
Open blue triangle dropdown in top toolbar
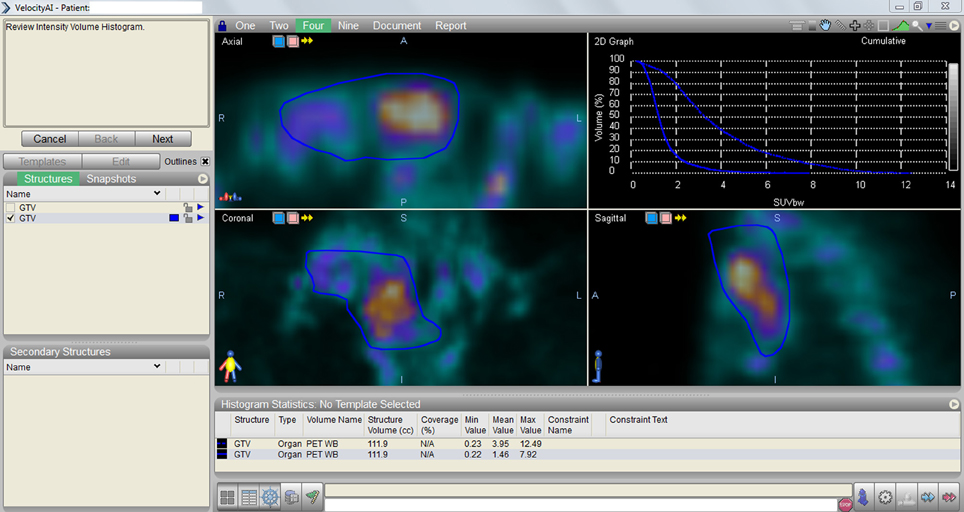pos(929,26)
